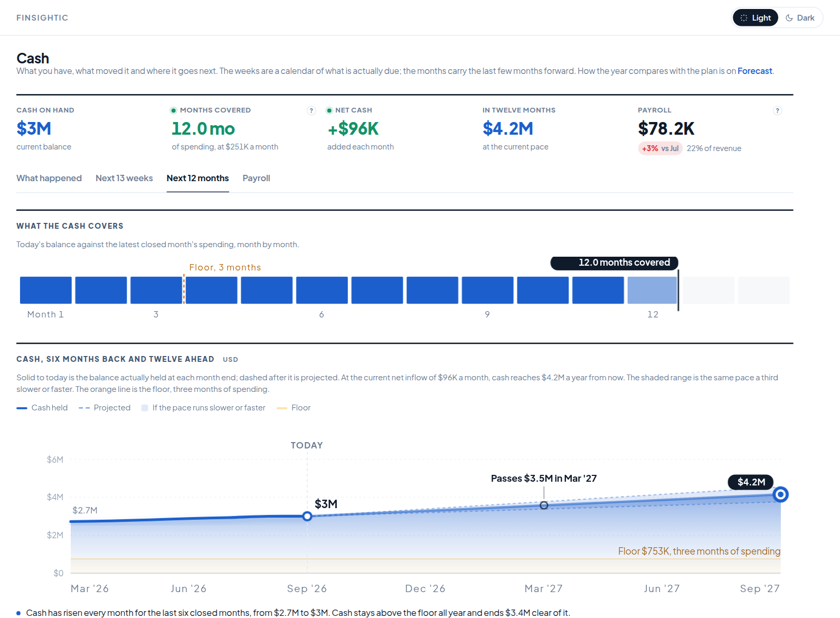Open the Next 13 weeks tab
This screenshot has height=618, width=840.
click(x=124, y=179)
